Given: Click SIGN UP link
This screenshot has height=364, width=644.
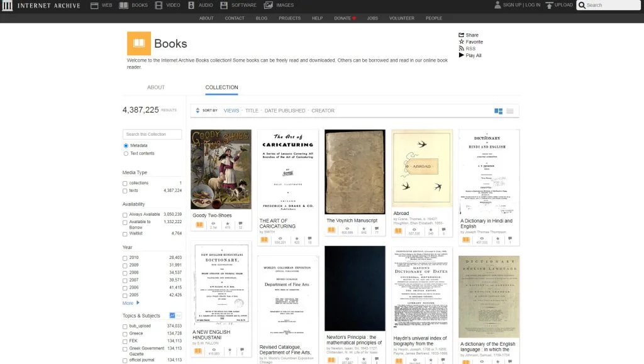Looking at the screenshot, I should pos(512,5).
